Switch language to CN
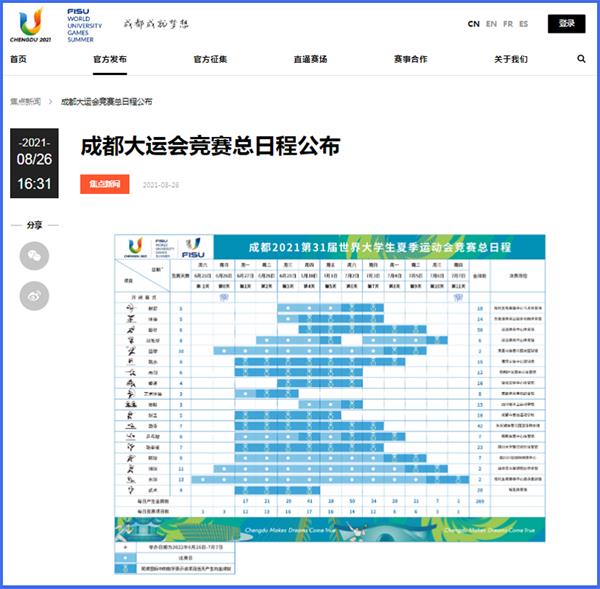The image size is (600, 589). tap(473, 23)
